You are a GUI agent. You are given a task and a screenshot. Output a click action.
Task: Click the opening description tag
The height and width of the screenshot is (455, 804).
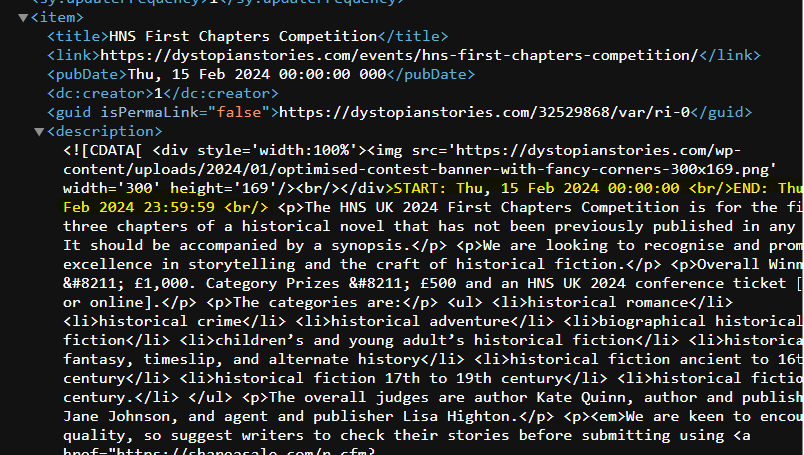pos(105,131)
